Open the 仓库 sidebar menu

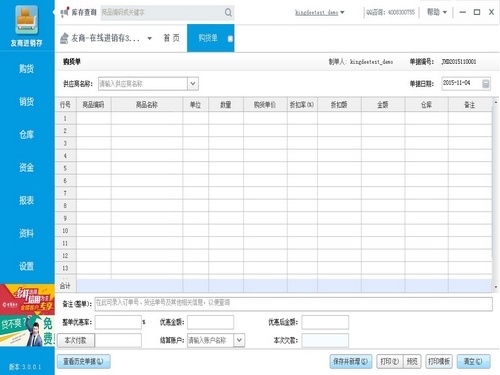(x=26, y=134)
